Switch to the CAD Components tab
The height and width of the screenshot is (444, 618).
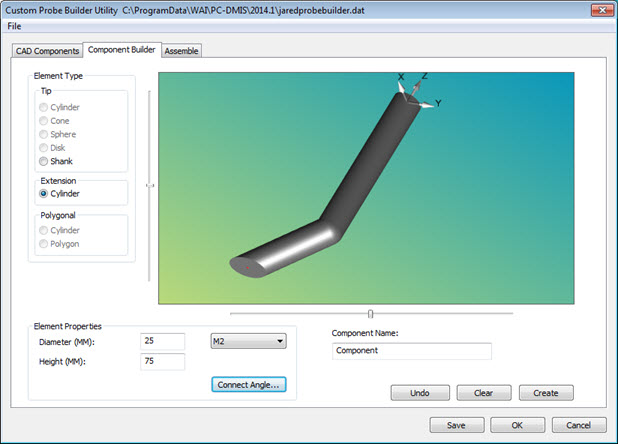click(x=45, y=50)
